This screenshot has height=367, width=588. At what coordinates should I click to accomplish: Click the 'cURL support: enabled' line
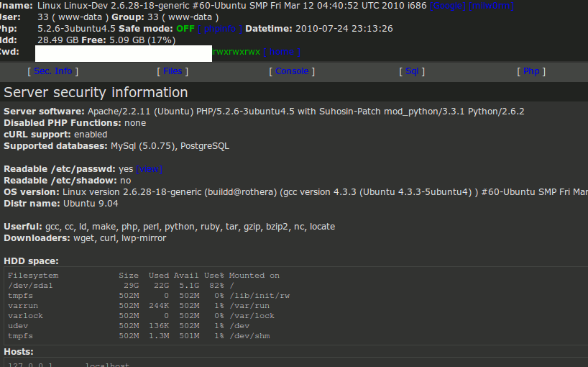55,135
